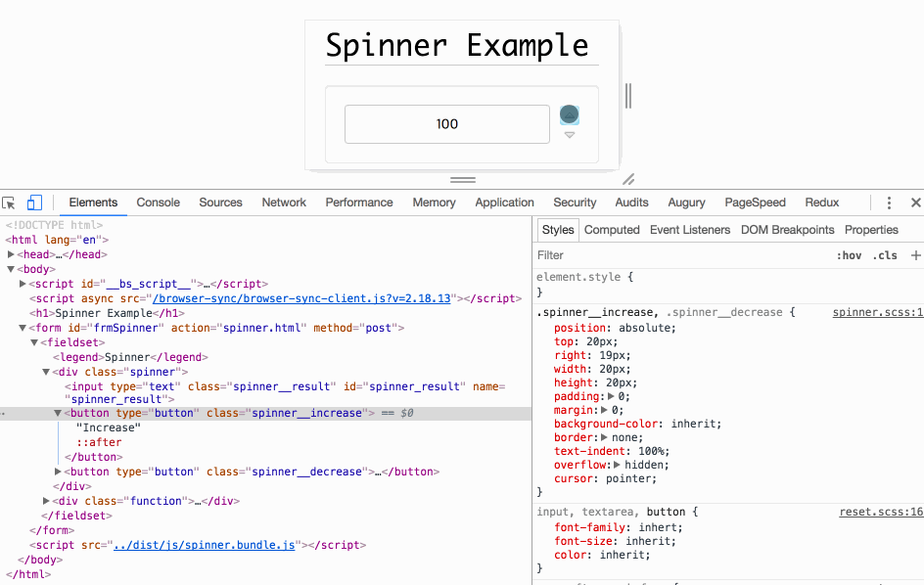924x585 pixels.
Task: Open the browser-sync-client.js script link
Action: (301, 298)
